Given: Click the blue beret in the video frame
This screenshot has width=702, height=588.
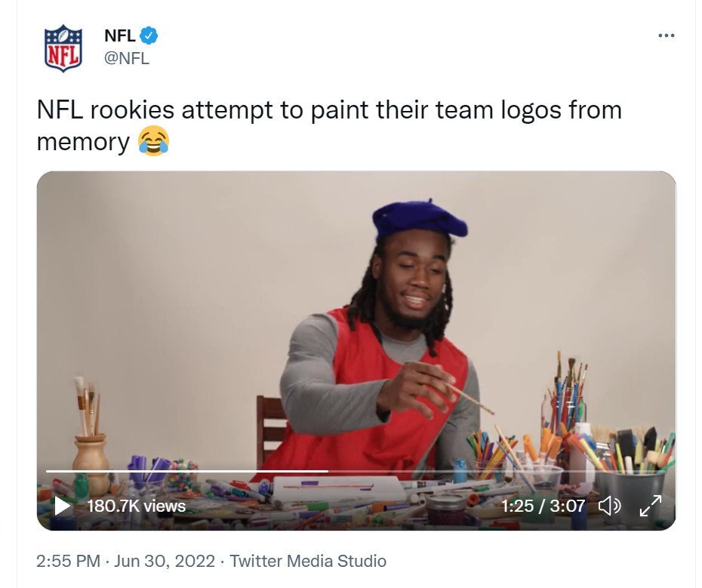Looking at the screenshot, I should point(420,220).
